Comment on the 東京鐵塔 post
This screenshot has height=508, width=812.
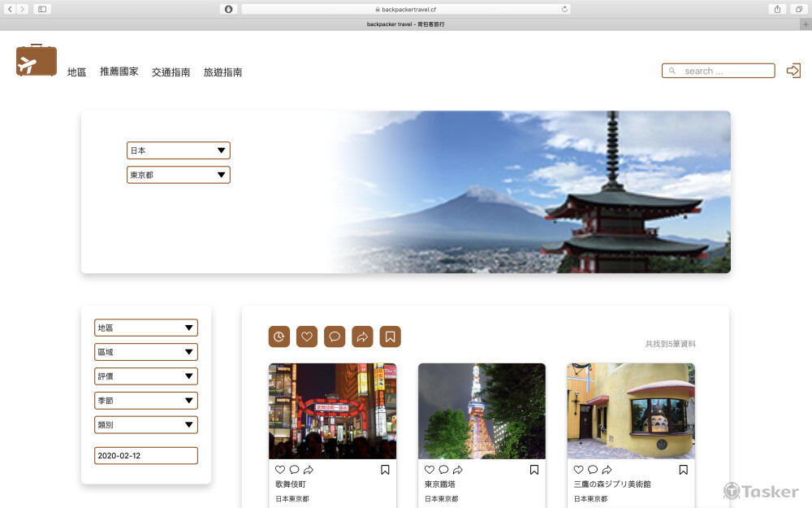click(443, 470)
